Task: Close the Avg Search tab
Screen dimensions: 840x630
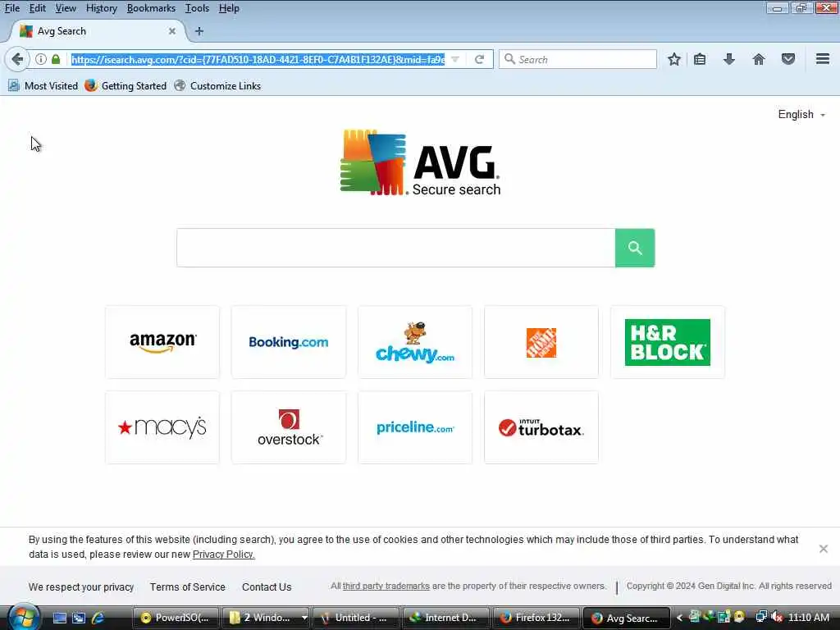Action: point(172,31)
